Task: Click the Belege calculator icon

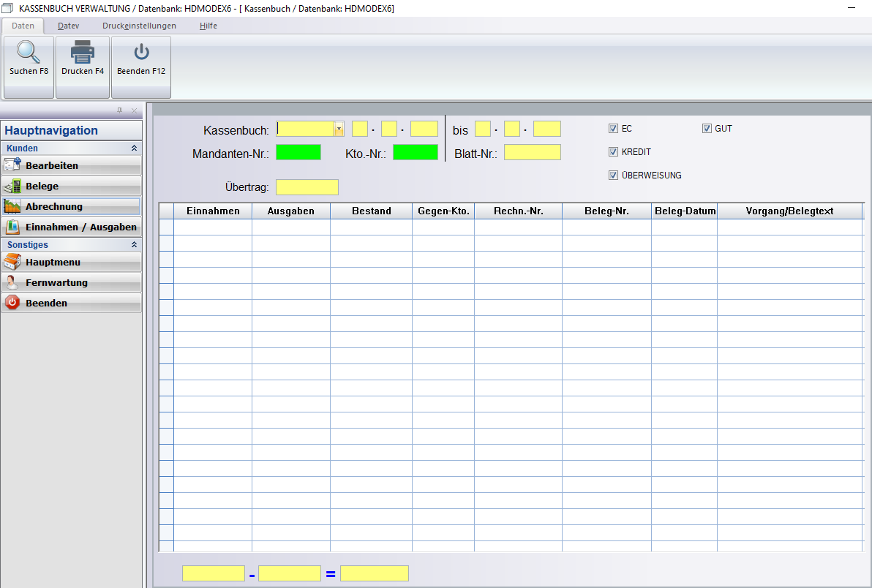Action: tap(12, 186)
